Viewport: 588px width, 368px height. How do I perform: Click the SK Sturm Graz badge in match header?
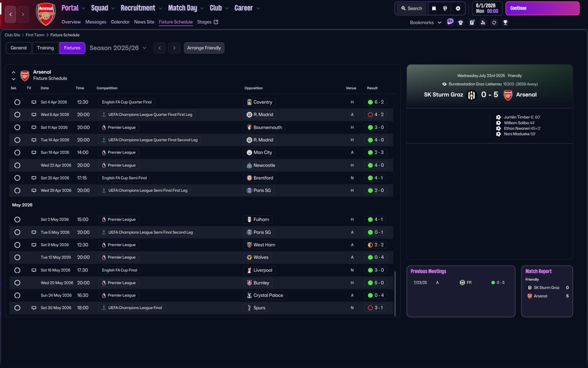(472, 95)
